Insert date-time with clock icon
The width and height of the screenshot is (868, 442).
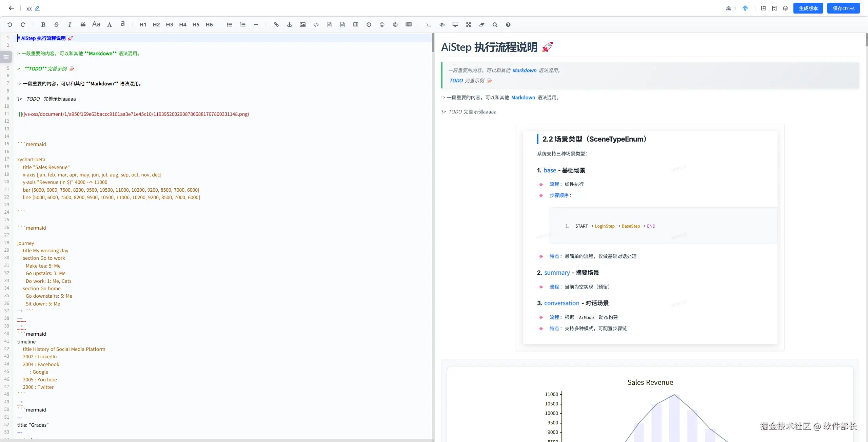pos(369,24)
